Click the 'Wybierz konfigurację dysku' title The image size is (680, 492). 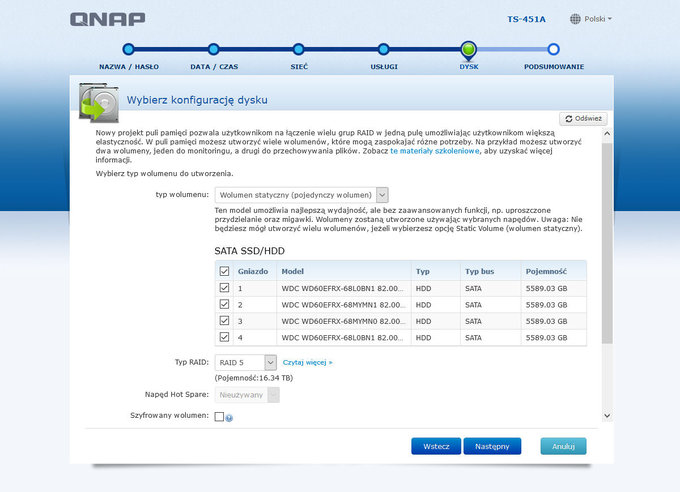[197, 100]
